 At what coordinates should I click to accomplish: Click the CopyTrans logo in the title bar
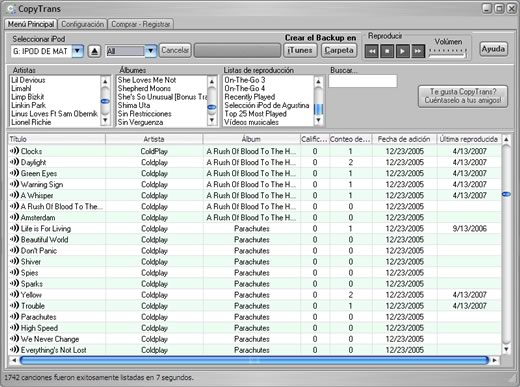click(11, 9)
